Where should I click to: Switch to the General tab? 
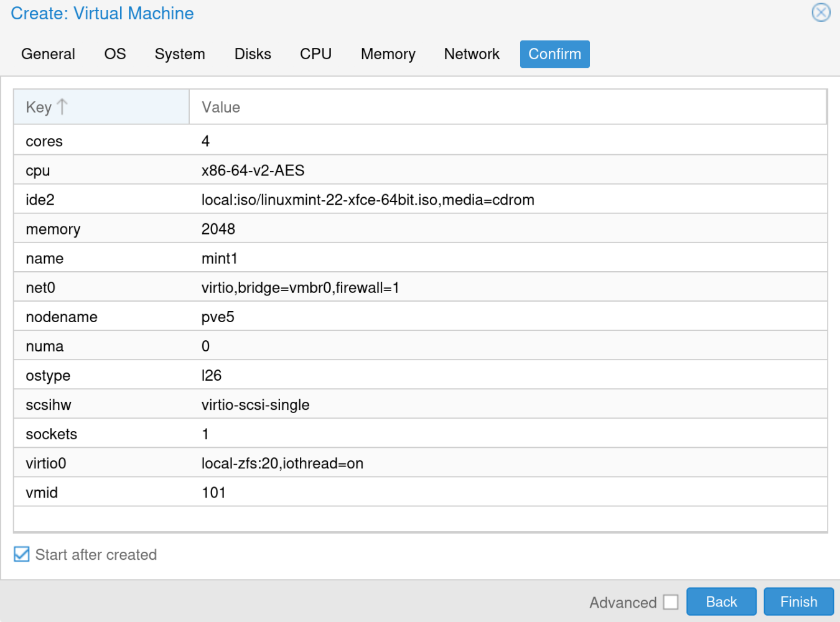click(x=48, y=54)
